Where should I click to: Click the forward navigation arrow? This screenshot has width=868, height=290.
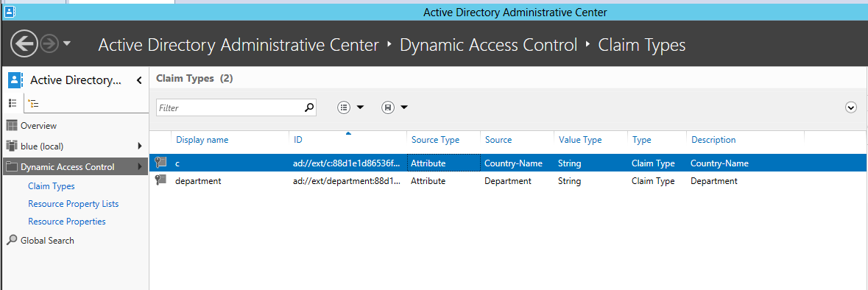[x=49, y=43]
